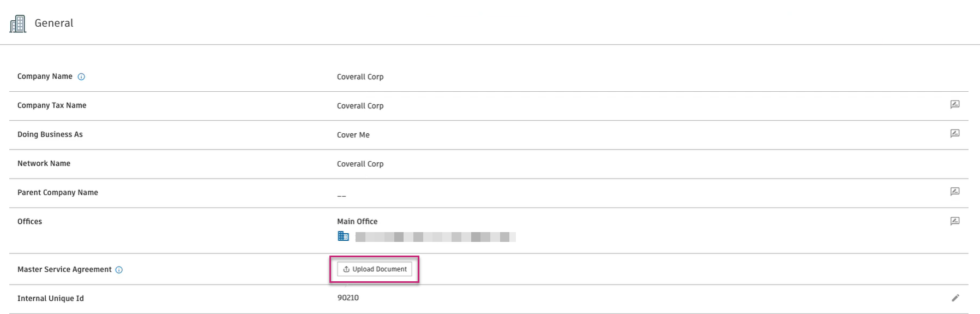Click the Parent Company Name comment icon
Viewport: 980px width, 314px height.
(954, 192)
